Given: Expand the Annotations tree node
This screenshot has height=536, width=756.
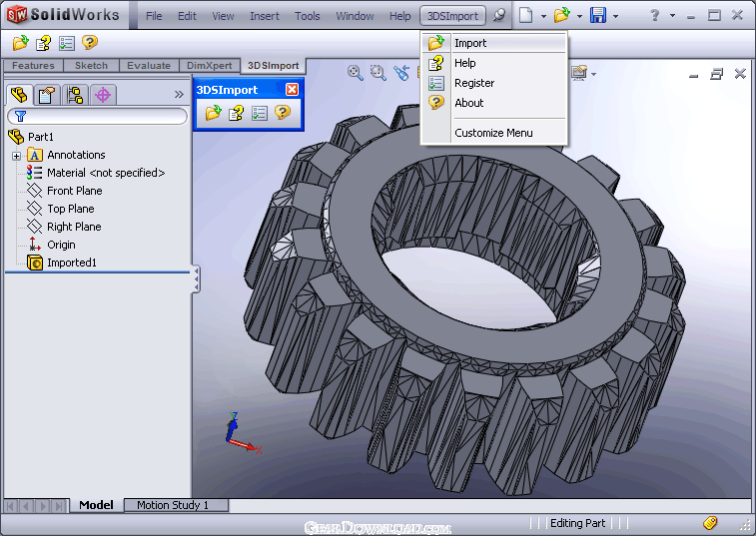Looking at the screenshot, I should (x=16, y=156).
